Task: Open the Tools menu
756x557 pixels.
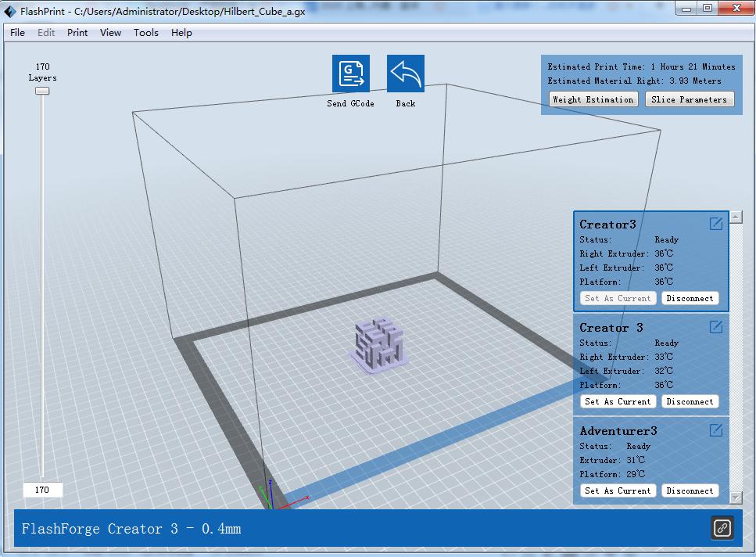Action: [146, 32]
